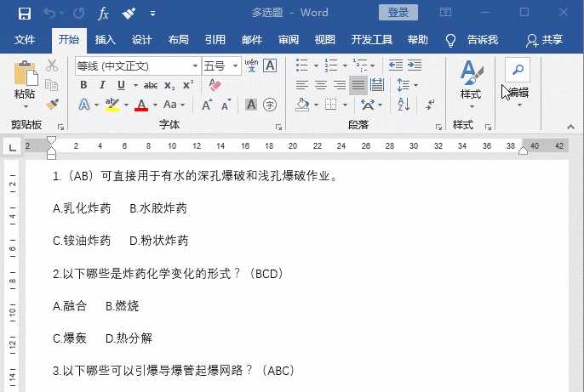Click the Sort A-Z icon
This screenshot has height=392, width=584.
pyautogui.click(x=404, y=105)
